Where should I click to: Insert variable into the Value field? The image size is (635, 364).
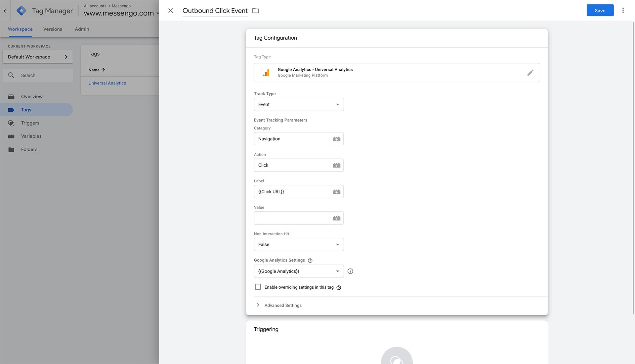click(x=337, y=218)
